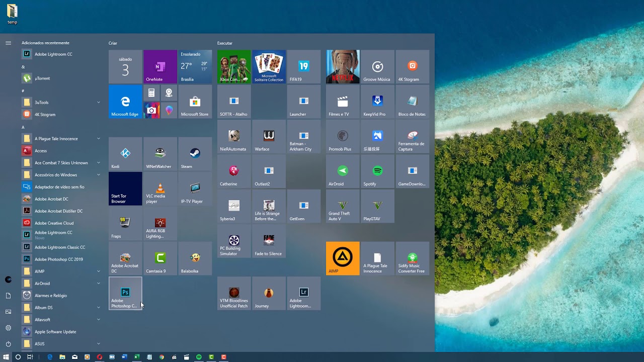Launch the 4K Stogram tile
Image resolution: width=644 pixels, height=362 pixels.
(x=412, y=66)
